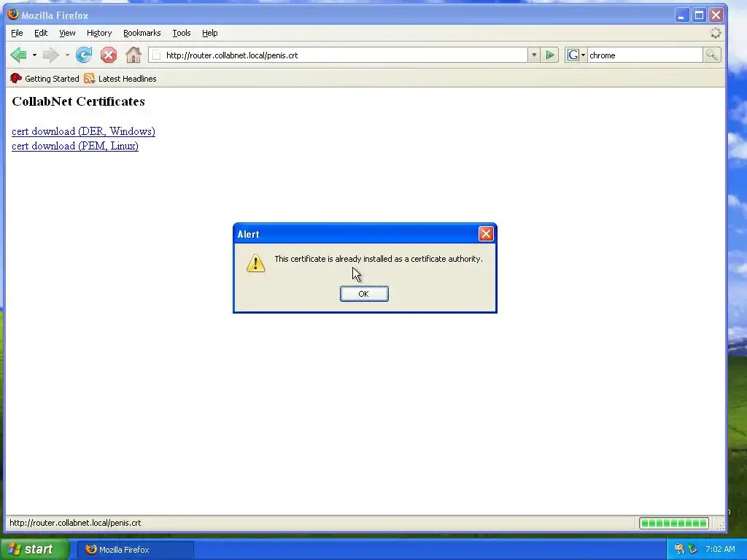This screenshot has width=747, height=560.
Task: Open the Edit menu
Action: [41, 33]
